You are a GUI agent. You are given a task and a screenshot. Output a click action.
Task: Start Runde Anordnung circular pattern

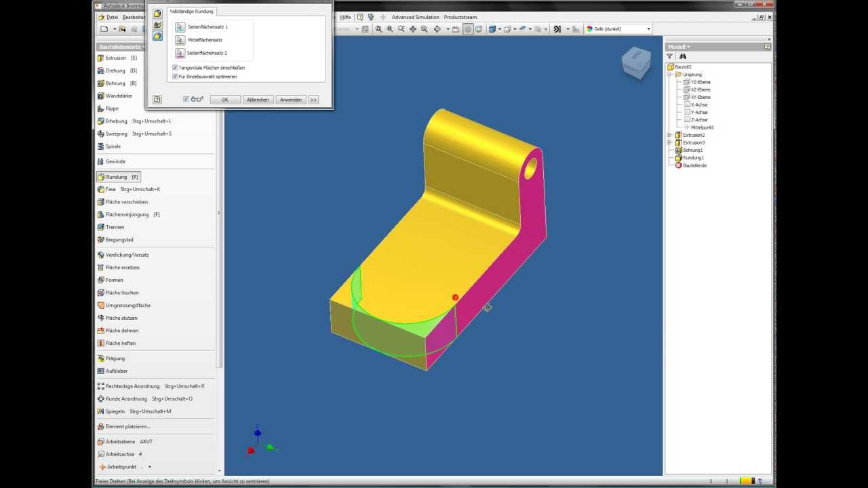[144, 399]
